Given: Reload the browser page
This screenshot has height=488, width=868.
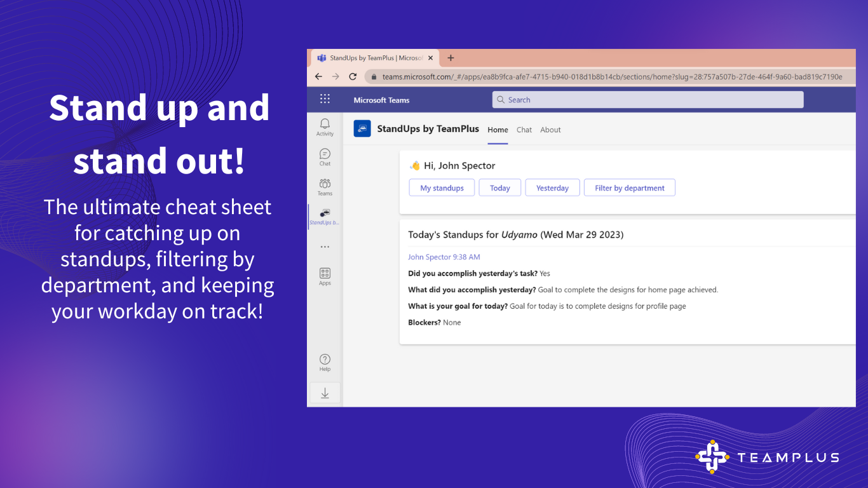Looking at the screenshot, I should [x=353, y=76].
